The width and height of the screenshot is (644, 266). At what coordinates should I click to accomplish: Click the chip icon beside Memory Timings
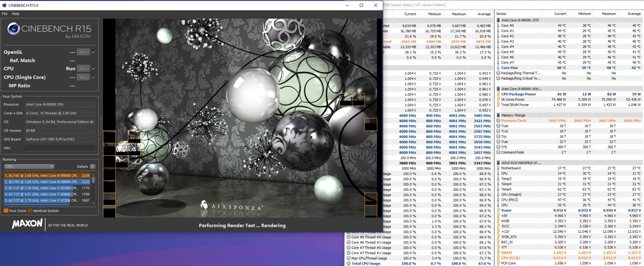tap(498, 115)
